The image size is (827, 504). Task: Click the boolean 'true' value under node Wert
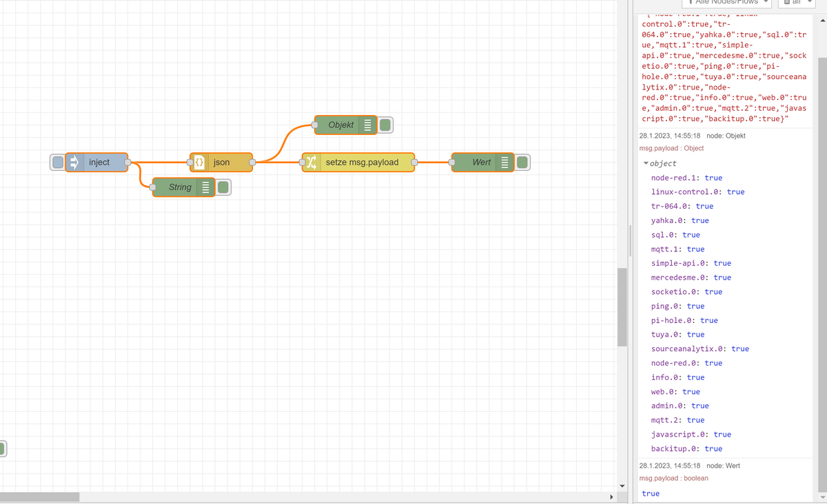pyautogui.click(x=651, y=494)
